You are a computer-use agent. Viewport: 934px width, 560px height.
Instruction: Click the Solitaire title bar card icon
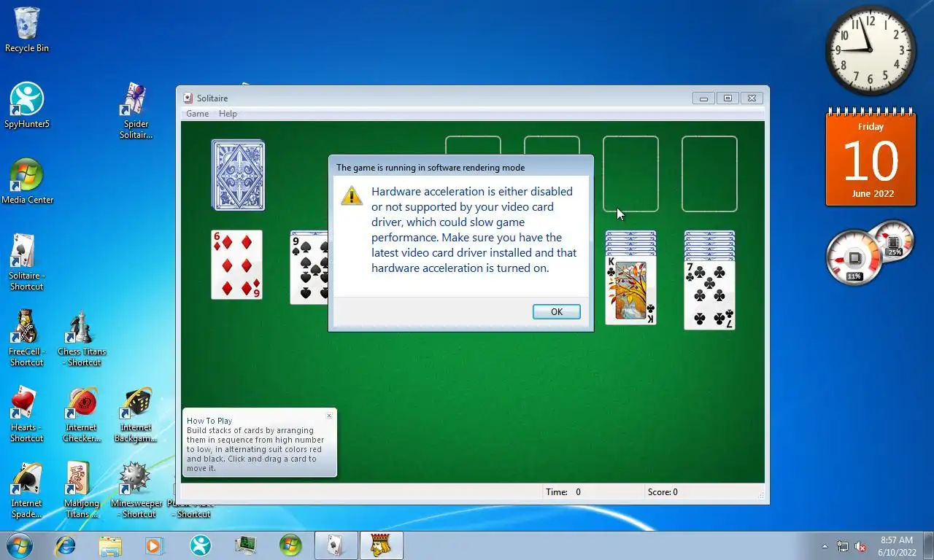pyautogui.click(x=188, y=98)
